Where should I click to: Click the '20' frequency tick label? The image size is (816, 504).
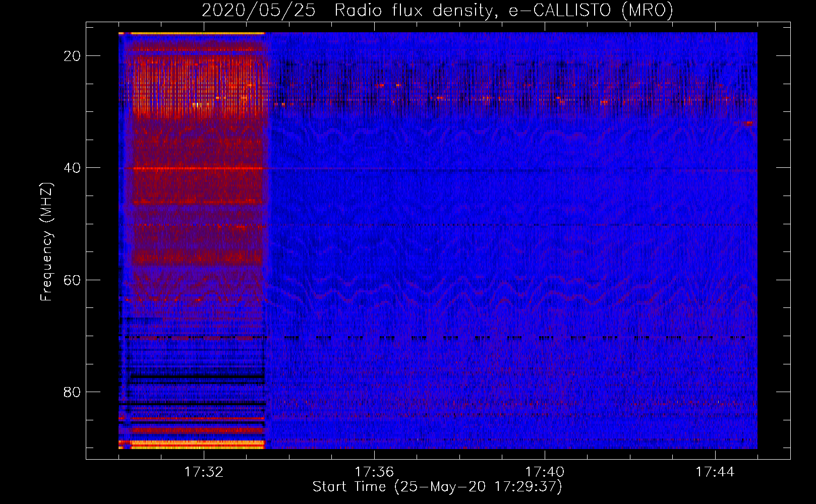tap(72, 56)
